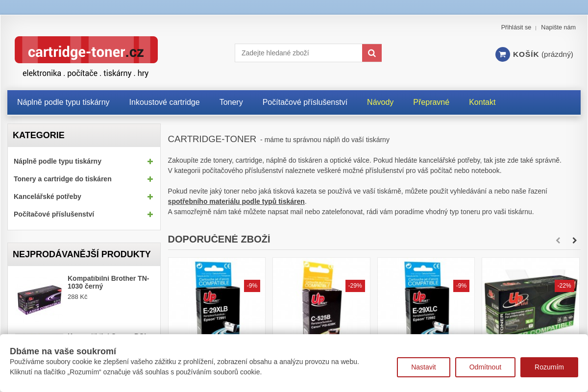Expand Náplně podle typu tiskárny category
The image size is (588, 392).
click(150, 161)
